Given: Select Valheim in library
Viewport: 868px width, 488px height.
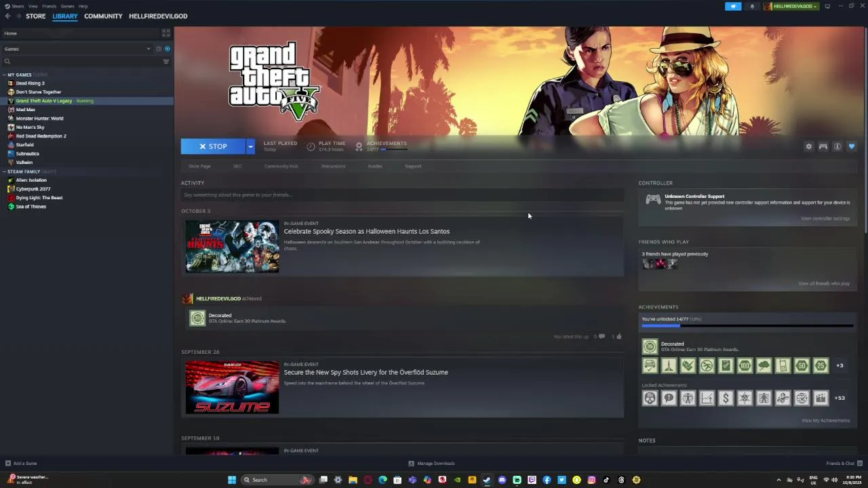Looking at the screenshot, I should 24,163.
